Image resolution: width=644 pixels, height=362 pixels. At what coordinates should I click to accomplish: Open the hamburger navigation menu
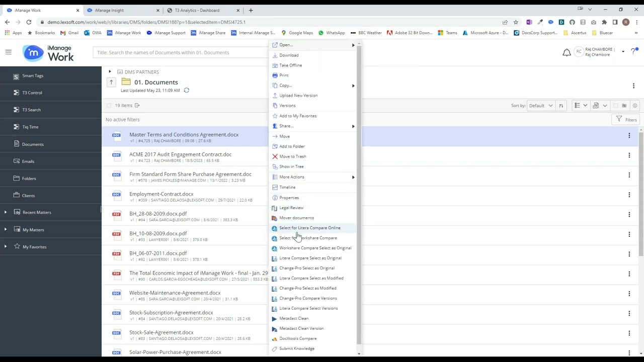pyautogui.click(x=8, y=52)
